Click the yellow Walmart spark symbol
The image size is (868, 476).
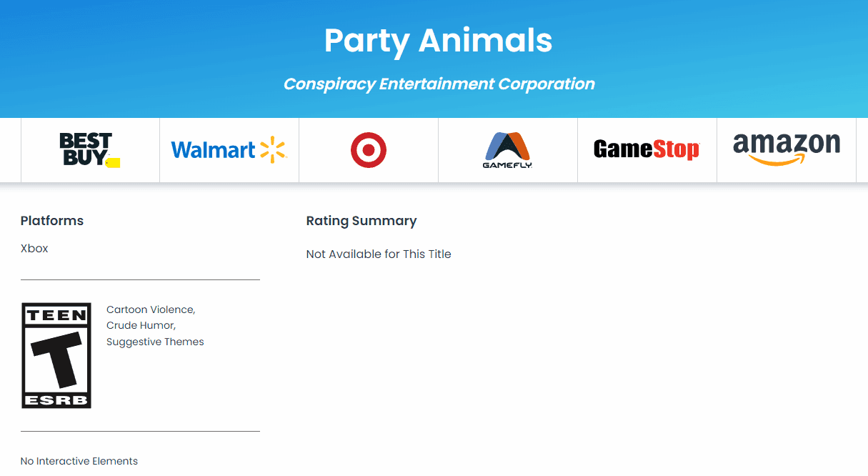(273, 150)
